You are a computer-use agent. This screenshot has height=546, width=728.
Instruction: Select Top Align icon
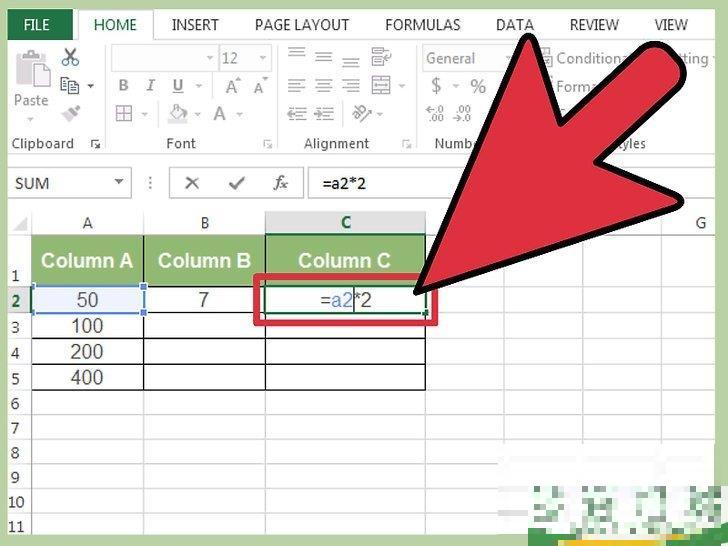point(296,54)
